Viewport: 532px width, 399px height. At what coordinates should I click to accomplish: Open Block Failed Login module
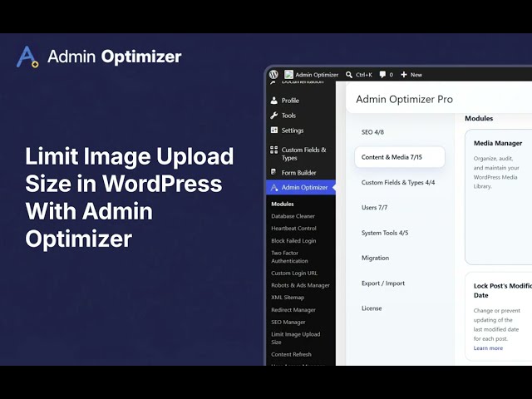(293, 240)
